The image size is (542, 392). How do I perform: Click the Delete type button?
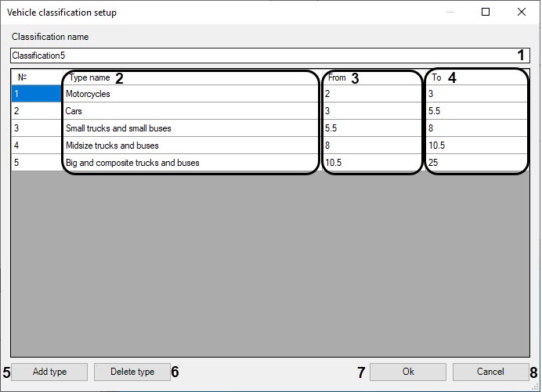(132, 372)
